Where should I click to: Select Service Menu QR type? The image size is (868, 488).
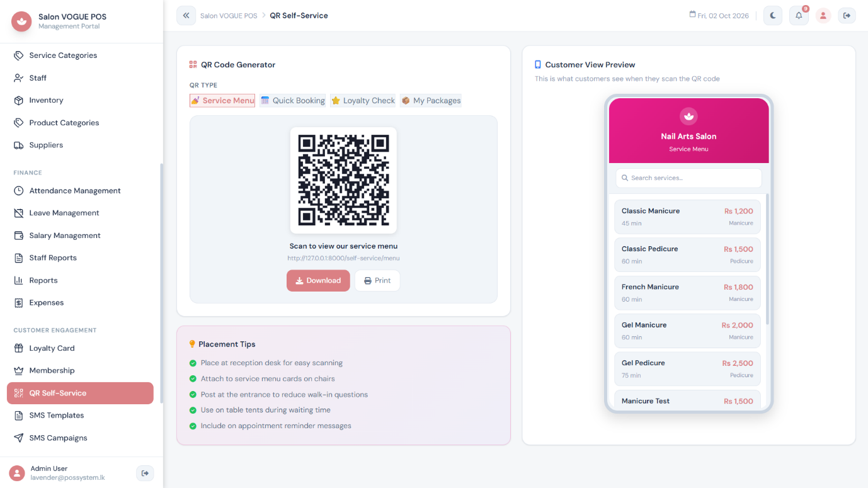pos(222,101)
